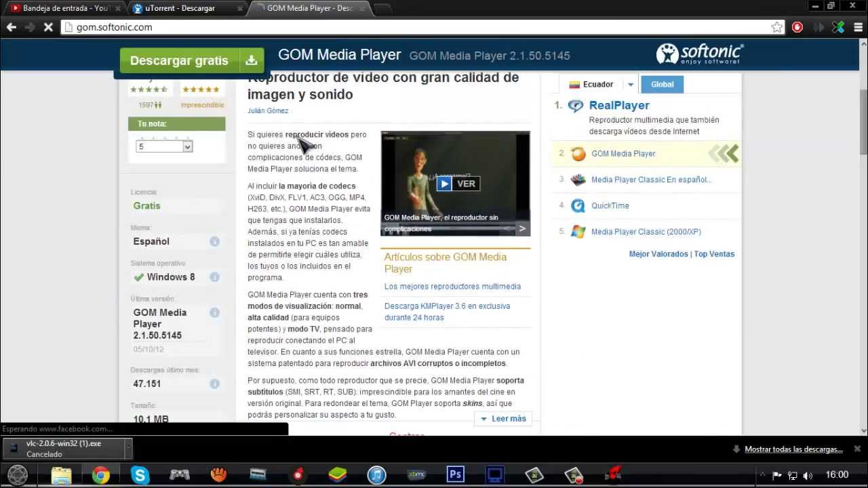Open iTunes from the taskbar

[377, 475]
